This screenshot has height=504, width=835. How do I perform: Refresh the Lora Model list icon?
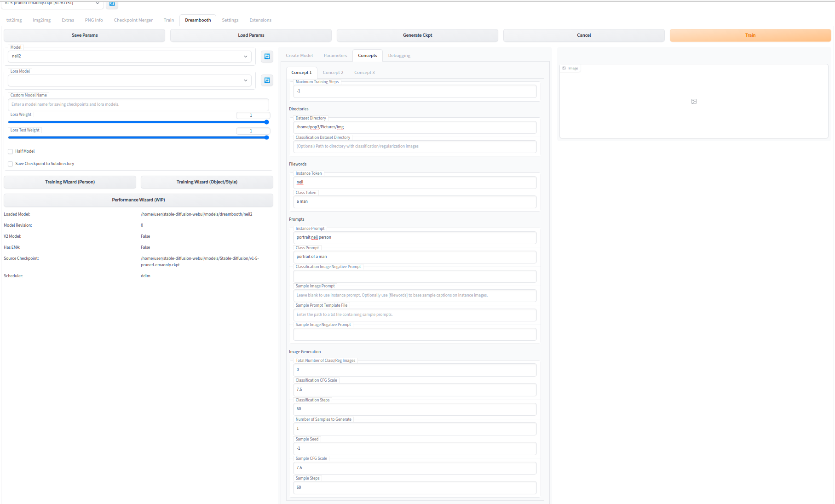click(267, 80)
